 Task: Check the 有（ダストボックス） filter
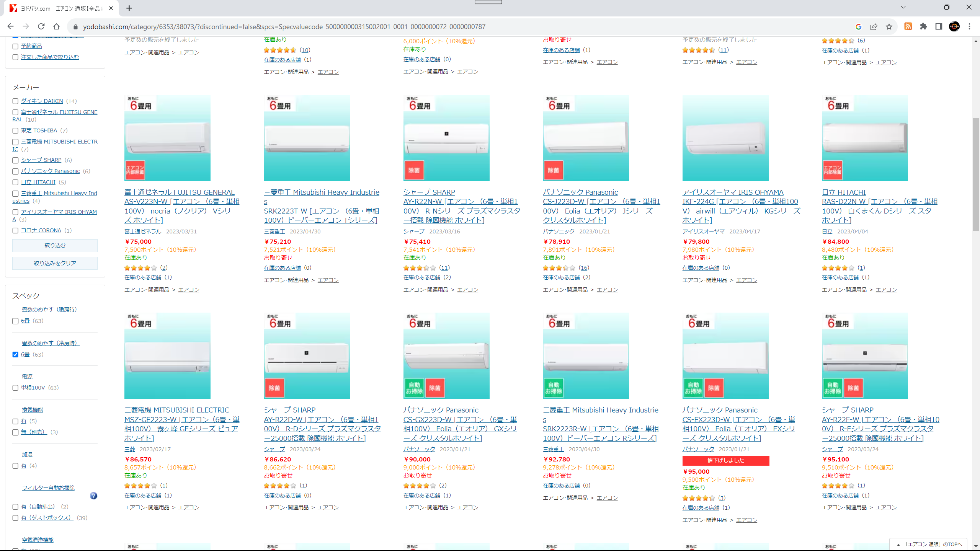(15, 518)
